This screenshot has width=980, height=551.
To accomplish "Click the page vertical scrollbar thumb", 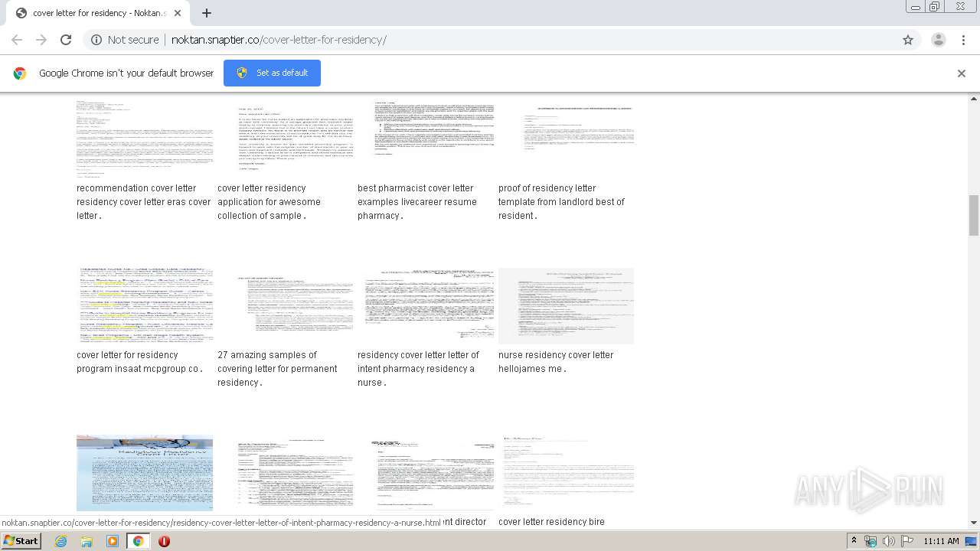I will pos(974,215).
